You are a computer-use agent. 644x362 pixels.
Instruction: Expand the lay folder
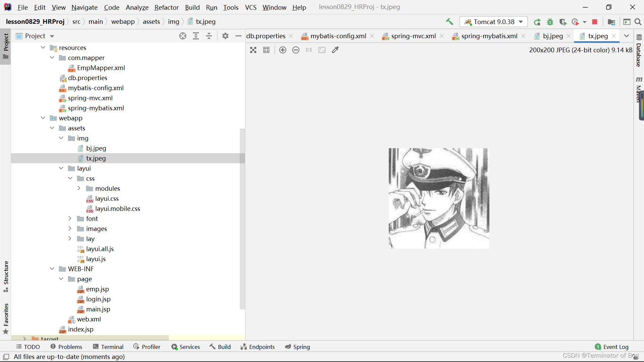(x=70, y=239)
